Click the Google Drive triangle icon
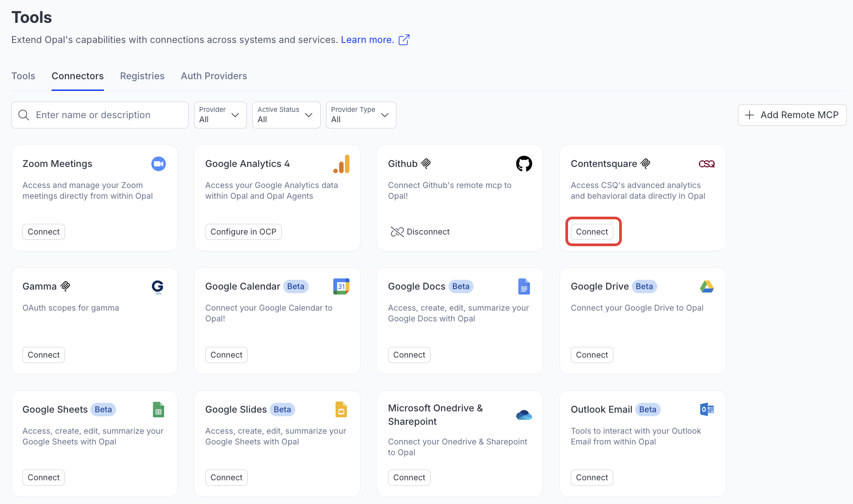This screenshot has height=504, width=853. pos(707,286)
